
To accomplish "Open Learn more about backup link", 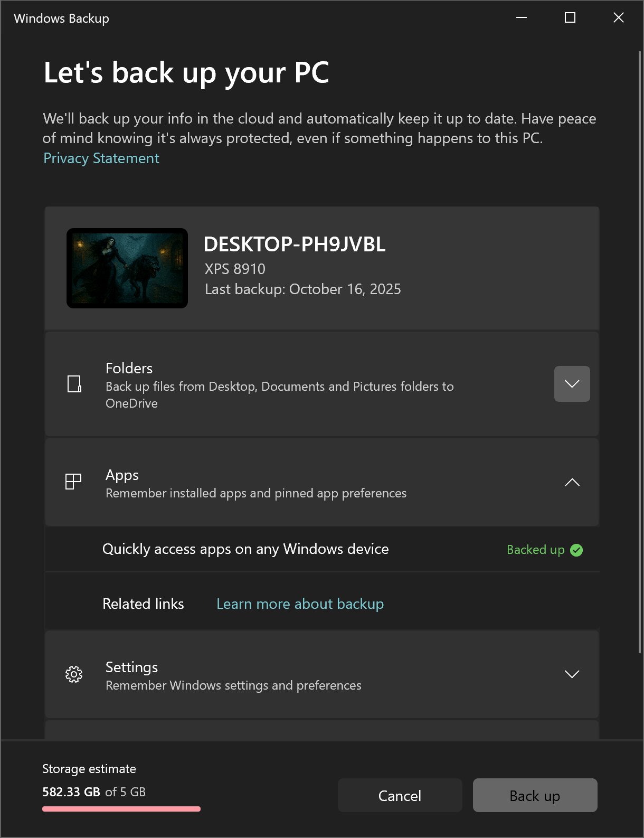I will [300, 604].
